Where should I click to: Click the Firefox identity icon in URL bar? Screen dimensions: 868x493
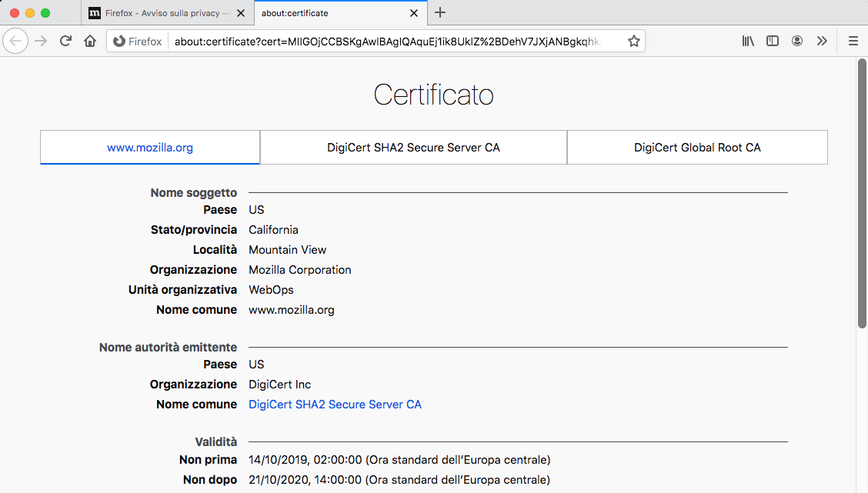[137, 42]
